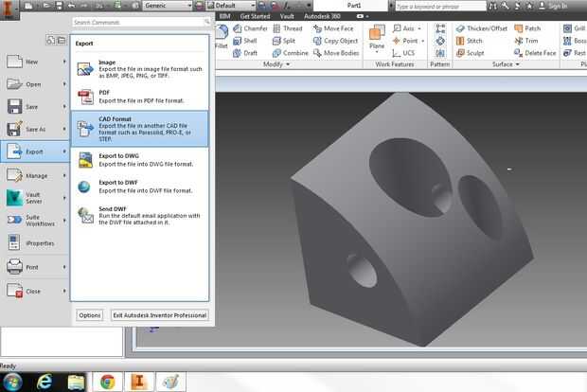587x392 pixels.
Task: Open the Default appearance dropdown
Action: click(x=231, y=6)
